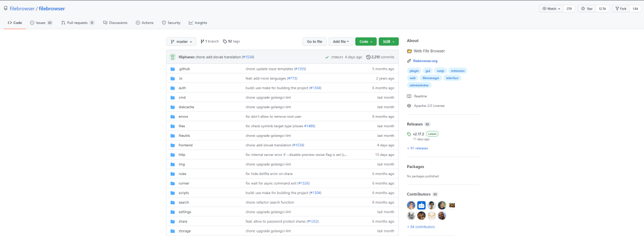Click the vuejs topic tag

(440, 71)
